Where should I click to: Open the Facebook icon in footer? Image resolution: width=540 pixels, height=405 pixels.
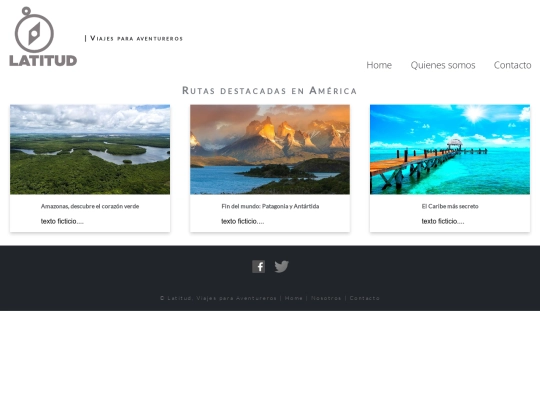[x=258, y=267]
